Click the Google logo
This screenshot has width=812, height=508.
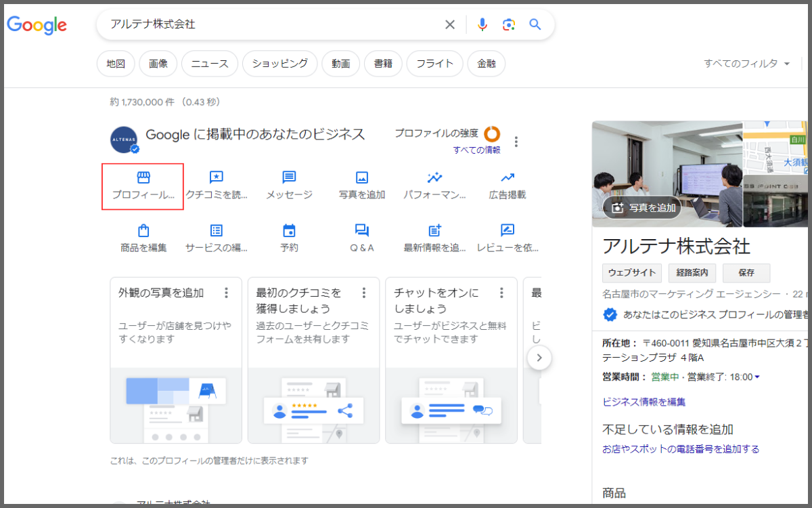pos(37,26)
